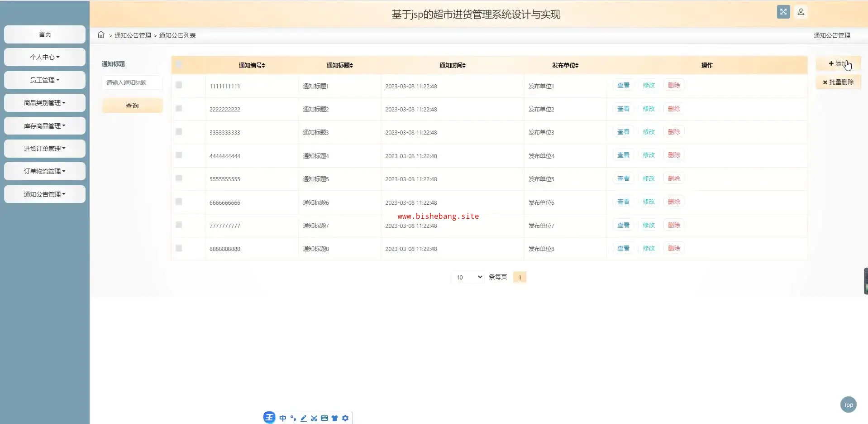This screenshot has width=868, height=424.
Task: Click the scissors icon in IME toolbar
Action: pyautogui.click(x=314, y=418)
